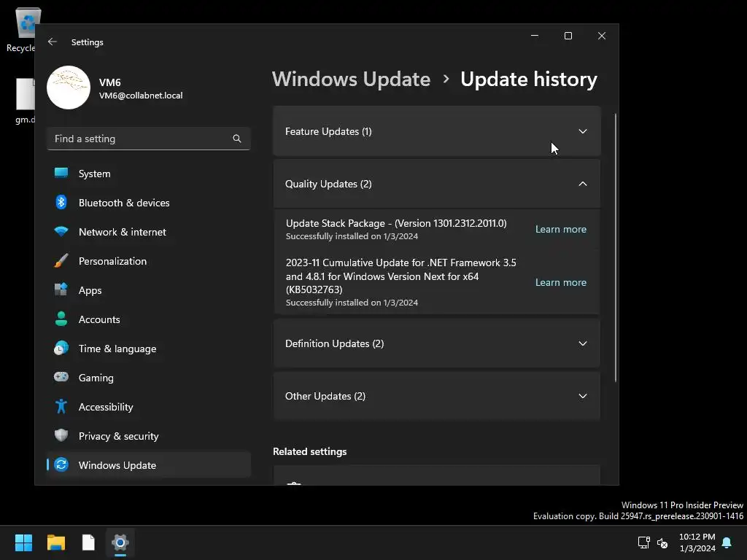The image size is (747, 560).
Task: Open the System settings category
Action: pos(149,174)
